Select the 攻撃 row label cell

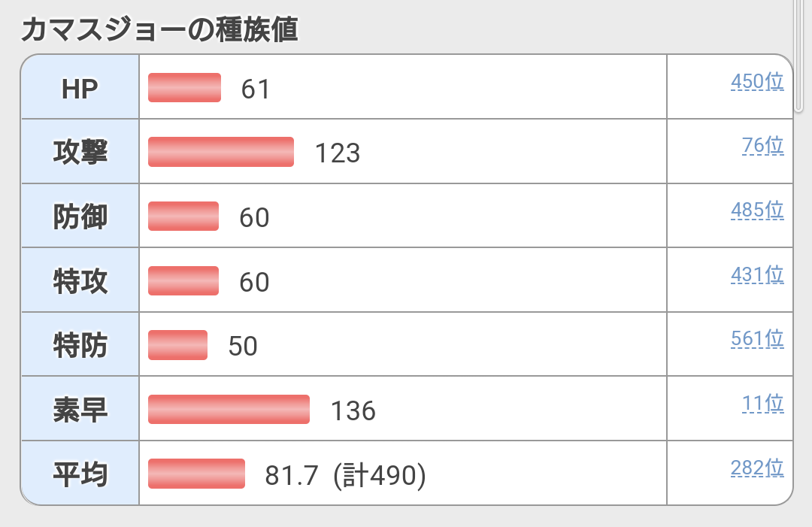[80, 153]
